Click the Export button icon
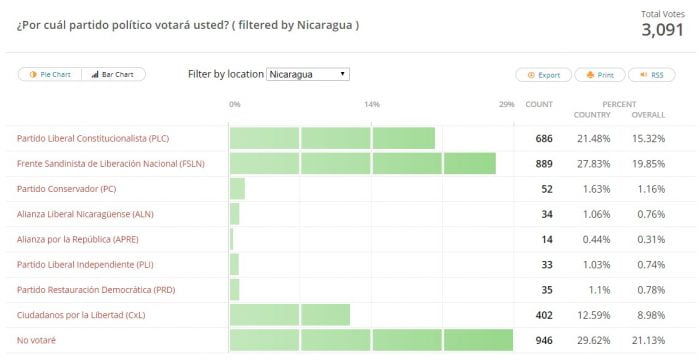 coord(531,75)
